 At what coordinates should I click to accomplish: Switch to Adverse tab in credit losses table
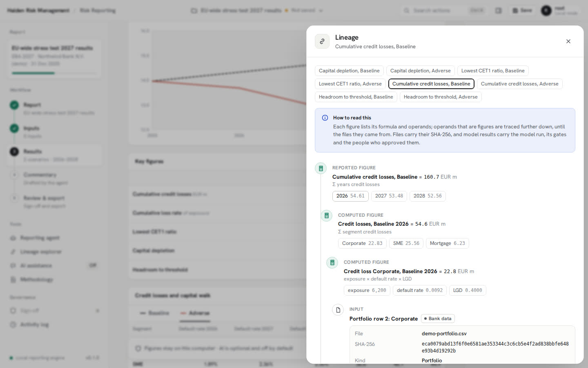[195, 313]
